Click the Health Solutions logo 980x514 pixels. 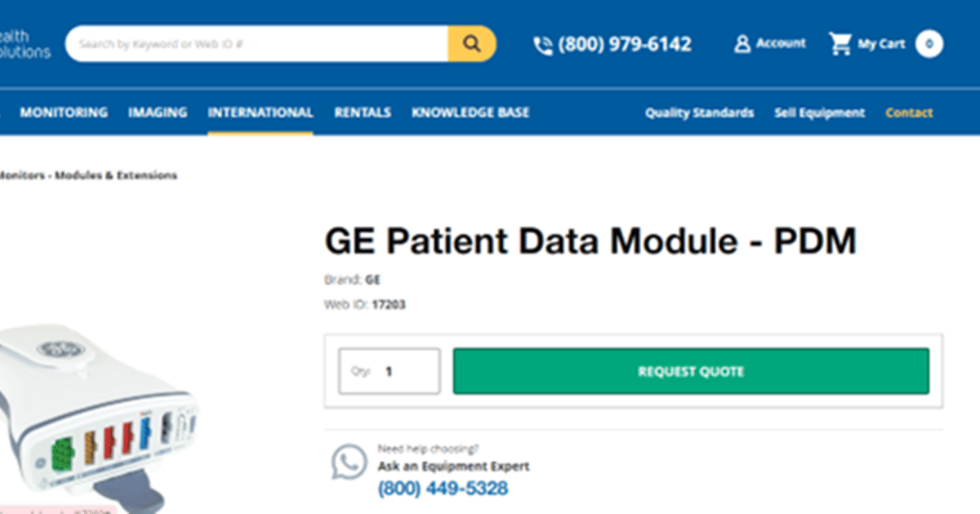pyautogui.click(x=24, y=42)
